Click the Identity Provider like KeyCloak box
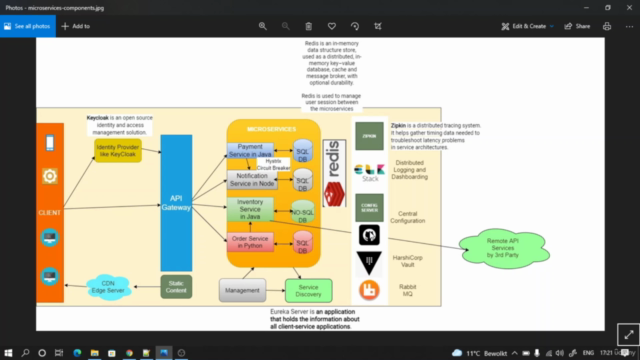The image size is (640, 360). tap(118, 151)
